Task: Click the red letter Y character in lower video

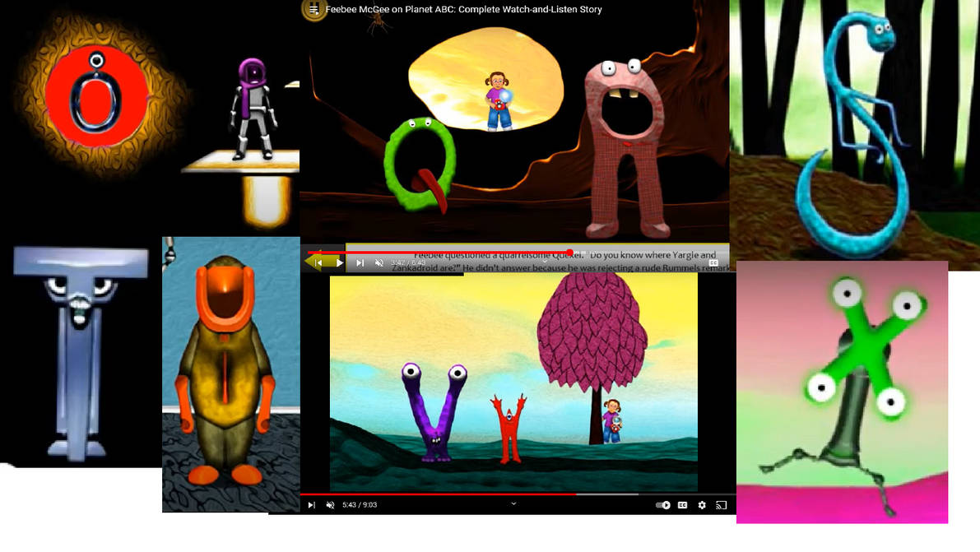Action: [509, 429]
